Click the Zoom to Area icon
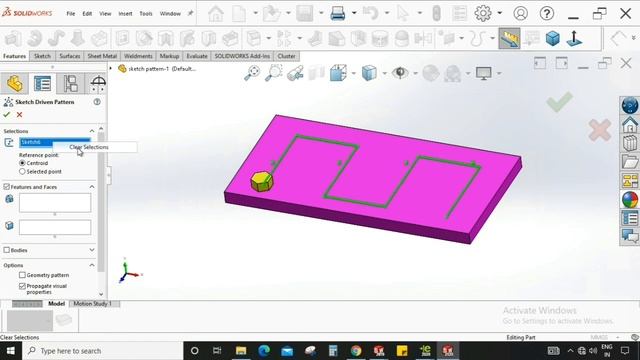 (x=273, y=73)
